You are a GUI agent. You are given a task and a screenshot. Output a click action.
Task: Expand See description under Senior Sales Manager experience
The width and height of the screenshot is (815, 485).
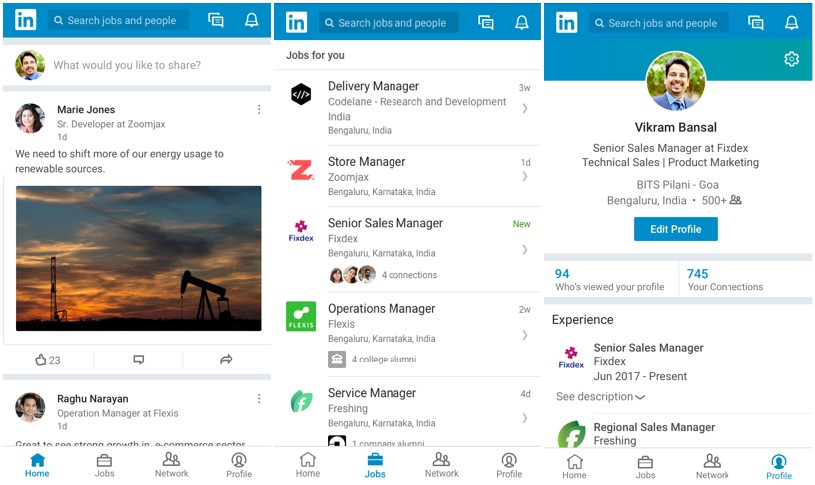click(x=600, y=397)
